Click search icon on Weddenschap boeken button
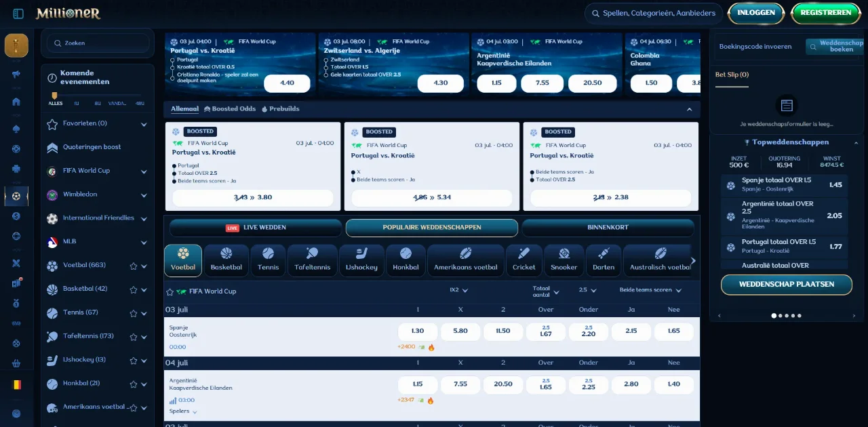 click(x=812, y=46)
